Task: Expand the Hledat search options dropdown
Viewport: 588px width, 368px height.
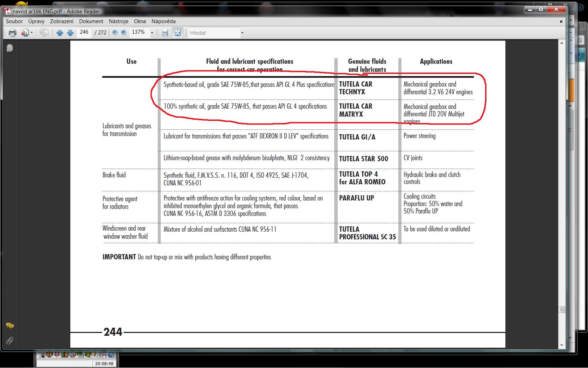Action: coord(242,33)
